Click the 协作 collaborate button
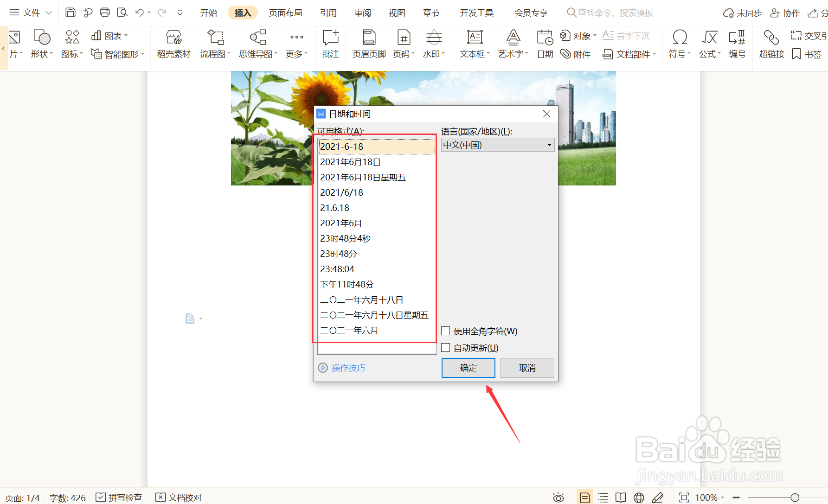 click(785, 13)
